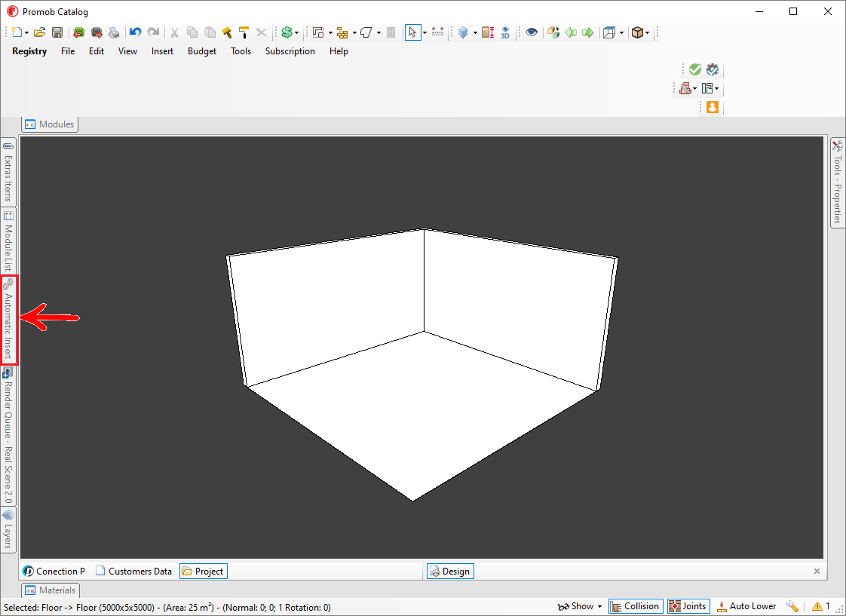Click the green checkmark validation icon
The width and height of the screenshot is (846, 616).
click(695, 69)
